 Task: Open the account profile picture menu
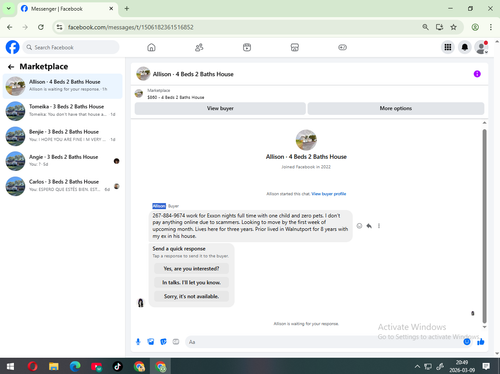pos(481,47)
